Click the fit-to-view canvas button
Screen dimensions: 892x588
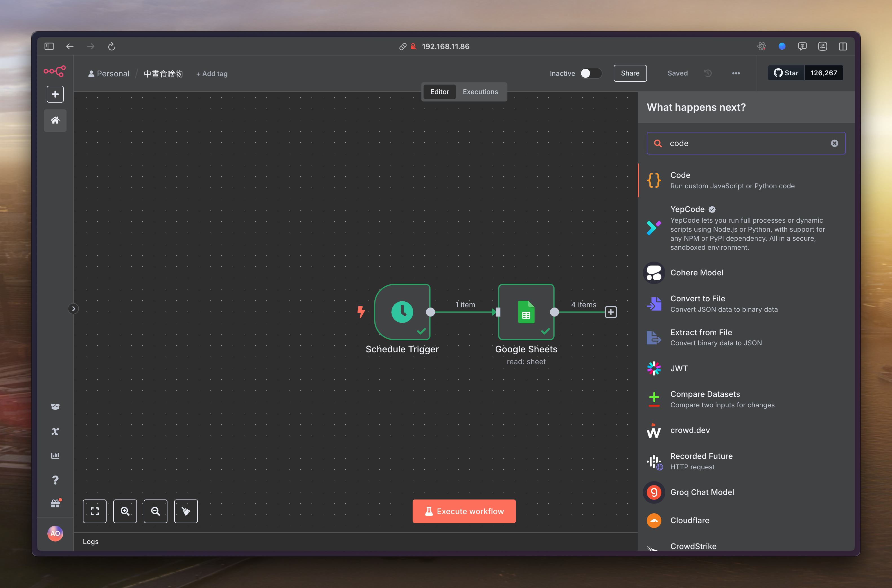click(x=94, y=511)
